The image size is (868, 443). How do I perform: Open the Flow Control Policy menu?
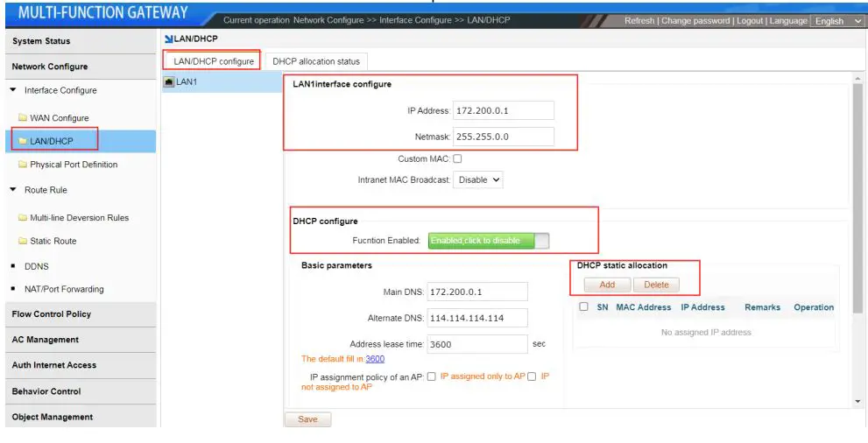81,314
